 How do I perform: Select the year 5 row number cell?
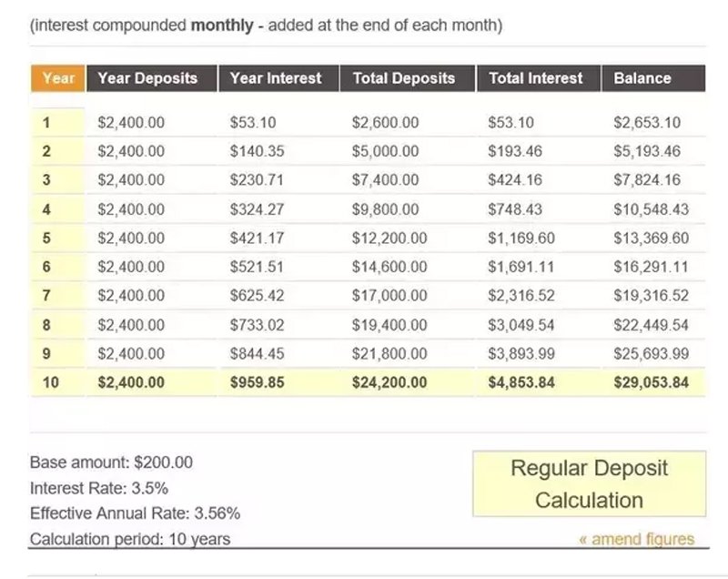tap(46, 239)
